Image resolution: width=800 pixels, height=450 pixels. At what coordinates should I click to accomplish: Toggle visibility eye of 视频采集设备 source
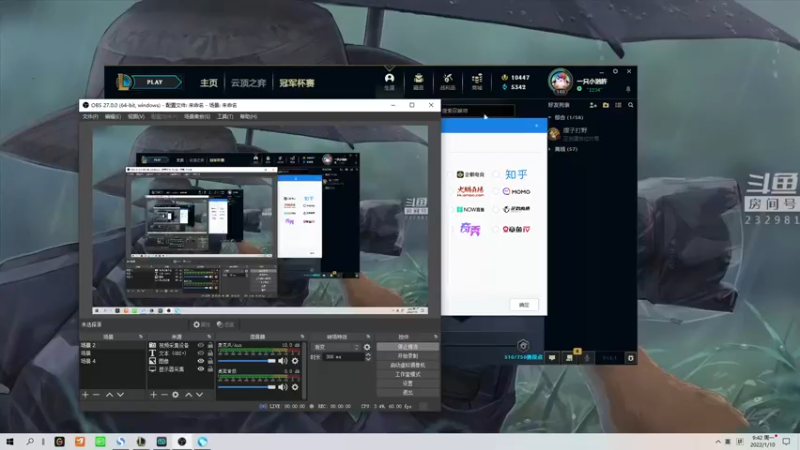pyautogui.click(x=201, y=345)
